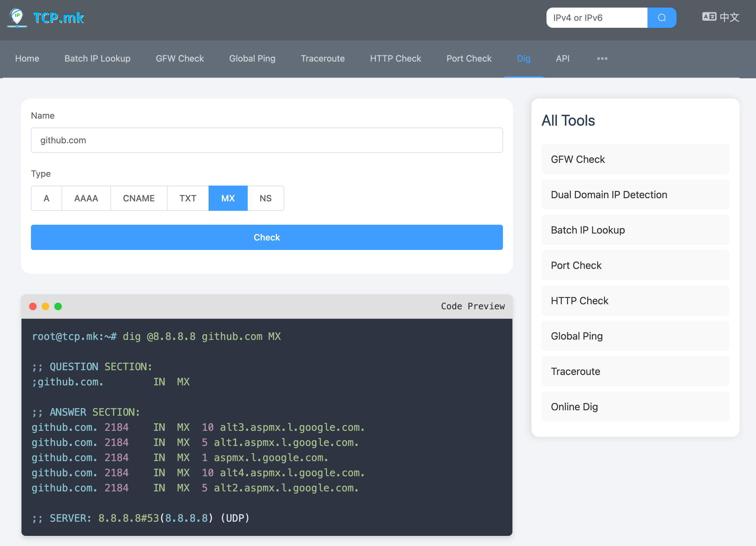The height and width of the screenshot is (546, 756).
Task: Click the alt1.aspmx.l.google.com. record
Action: [286, 443]
